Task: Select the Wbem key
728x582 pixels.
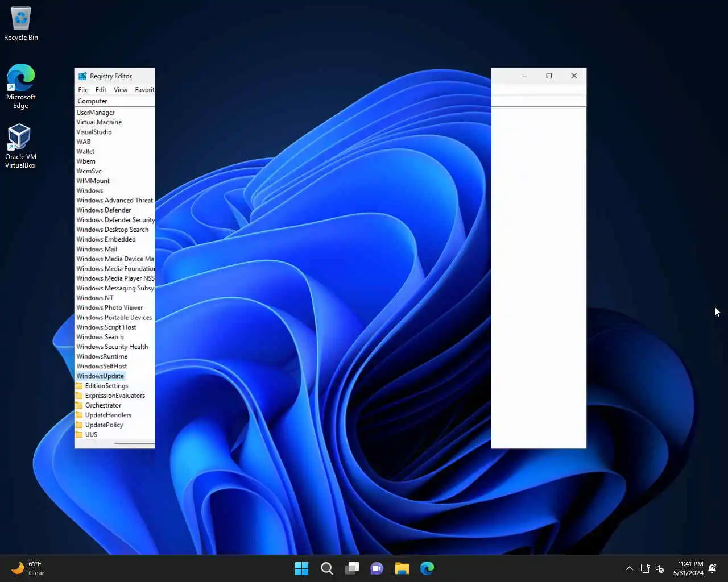Action: click(86, 161)
